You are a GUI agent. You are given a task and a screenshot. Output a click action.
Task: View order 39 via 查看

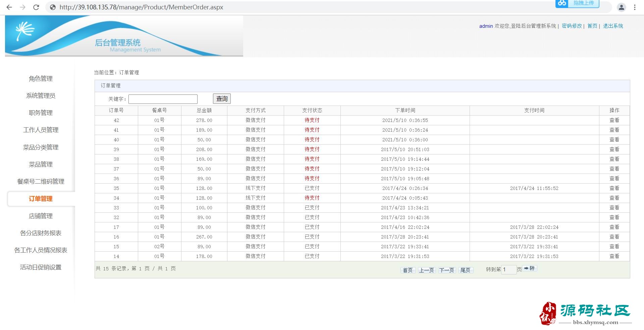[x=614, y=149]
